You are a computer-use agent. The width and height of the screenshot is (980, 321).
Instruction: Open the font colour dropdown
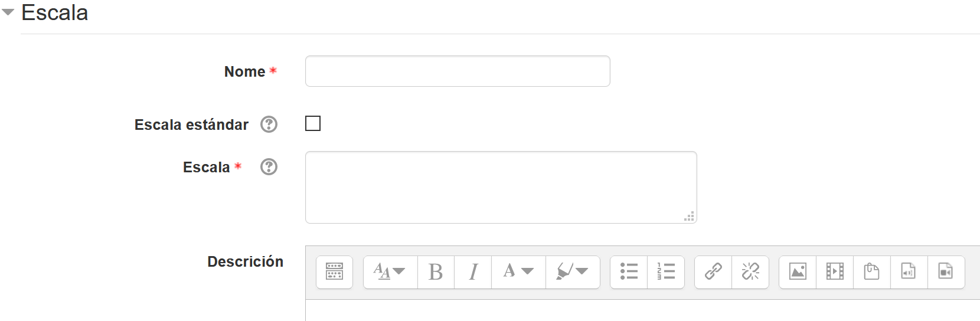pyautogui.click(x=518, y=271)
